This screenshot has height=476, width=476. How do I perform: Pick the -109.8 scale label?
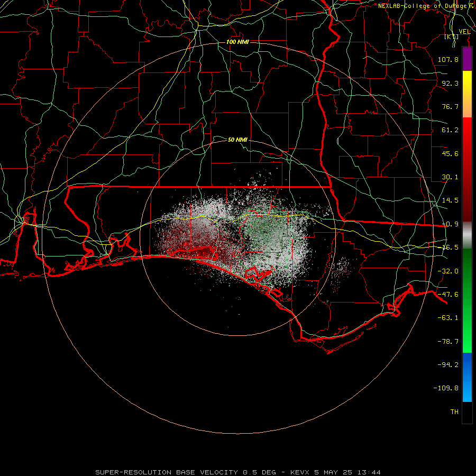[x=446, y=388]
